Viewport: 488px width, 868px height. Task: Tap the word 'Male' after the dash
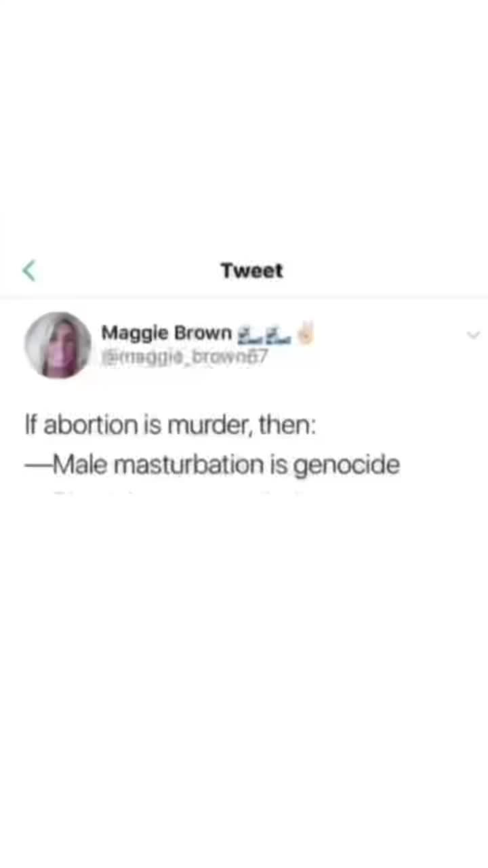click(x=77, y=465)
